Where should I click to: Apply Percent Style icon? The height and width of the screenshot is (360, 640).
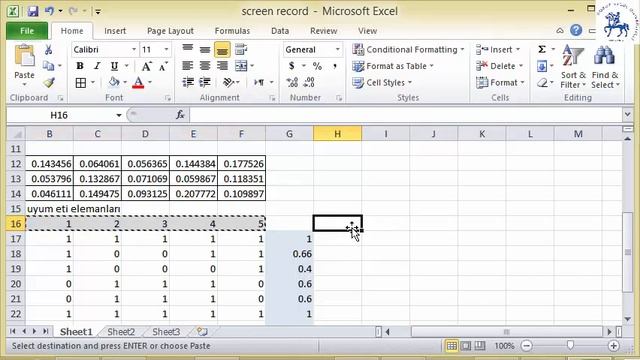(x=317, y=66)
